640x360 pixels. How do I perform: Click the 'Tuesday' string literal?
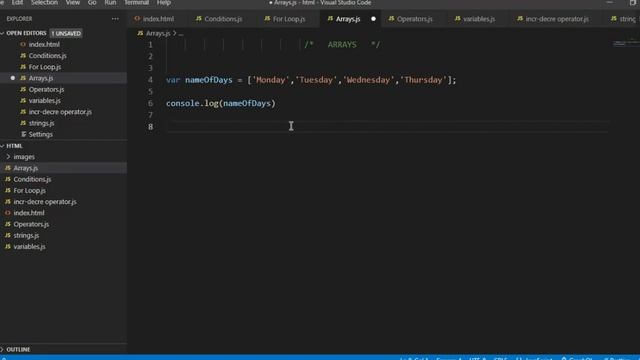tap(316, 80)
